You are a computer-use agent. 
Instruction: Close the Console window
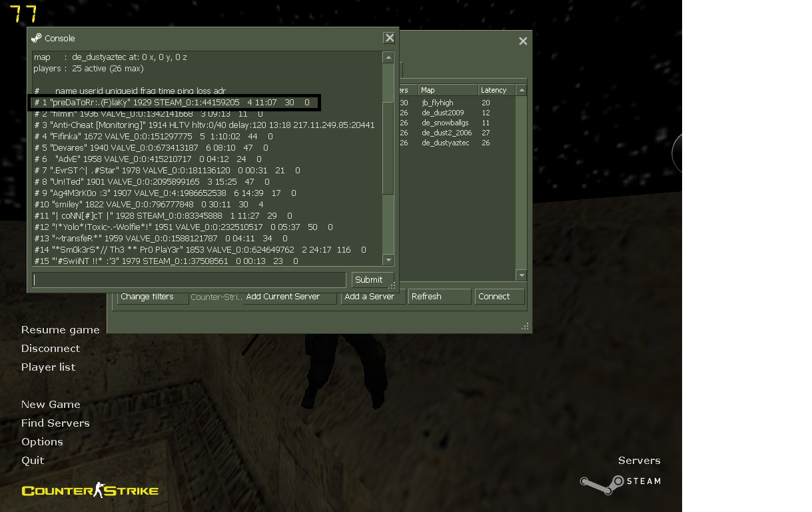click(389, 39)
